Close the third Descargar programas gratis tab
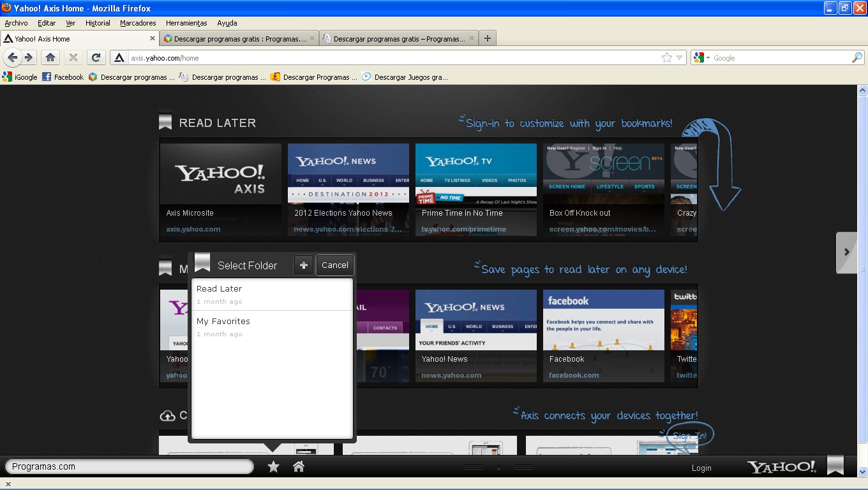Viewport: 868px width, 490px height. coord(472,38)
